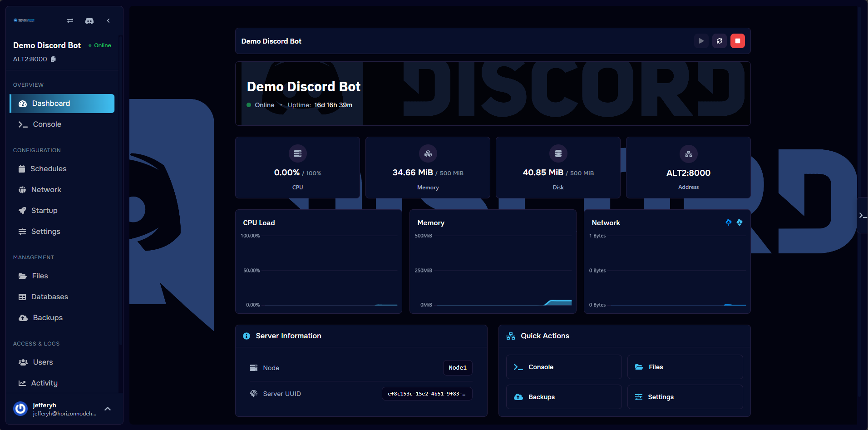Go to Schedules in the sidebar
The width and height of the screenshot is (868, 430).
tap(62, 169)
